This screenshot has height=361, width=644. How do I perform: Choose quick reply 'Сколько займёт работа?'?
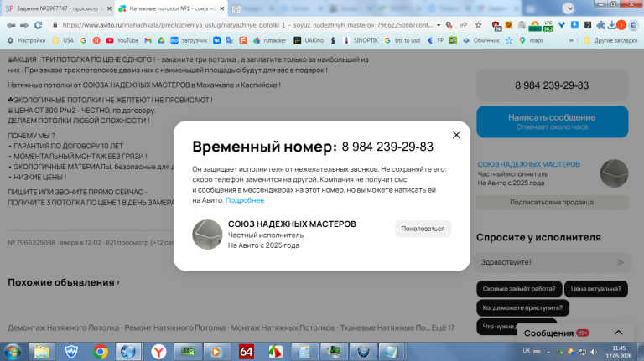(x=519, y=289)
